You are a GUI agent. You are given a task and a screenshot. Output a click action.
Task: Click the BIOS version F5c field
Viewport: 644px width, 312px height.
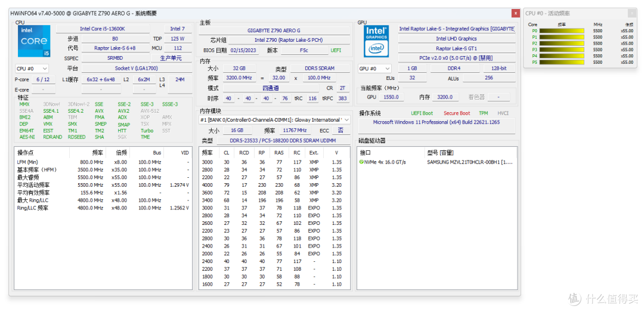pyautogui.click(x=304, y=50)
